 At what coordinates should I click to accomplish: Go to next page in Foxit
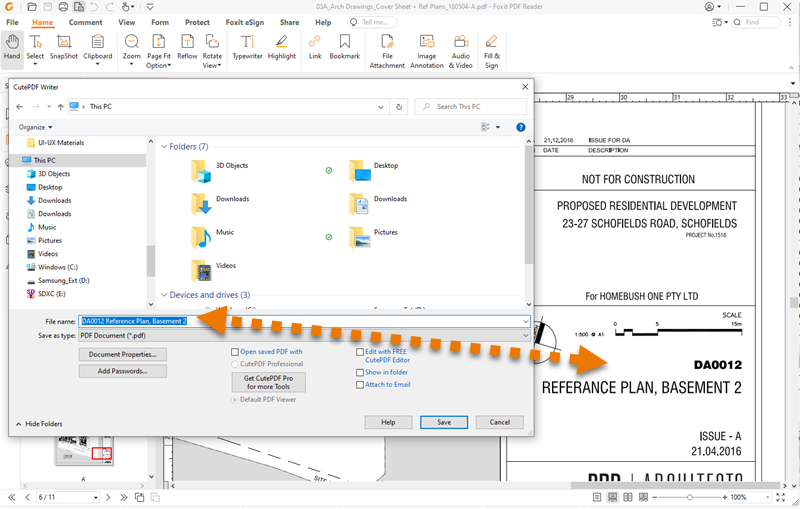point(108,497)
